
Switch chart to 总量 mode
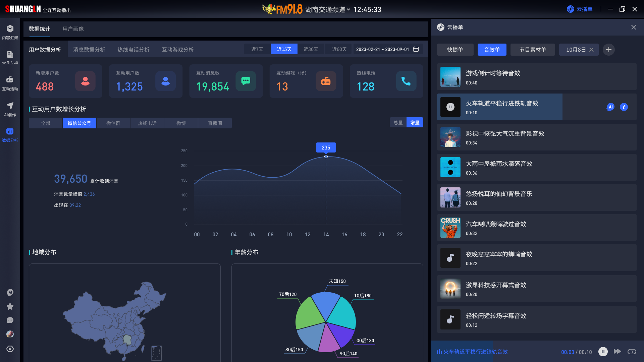(x=398, y=123)
